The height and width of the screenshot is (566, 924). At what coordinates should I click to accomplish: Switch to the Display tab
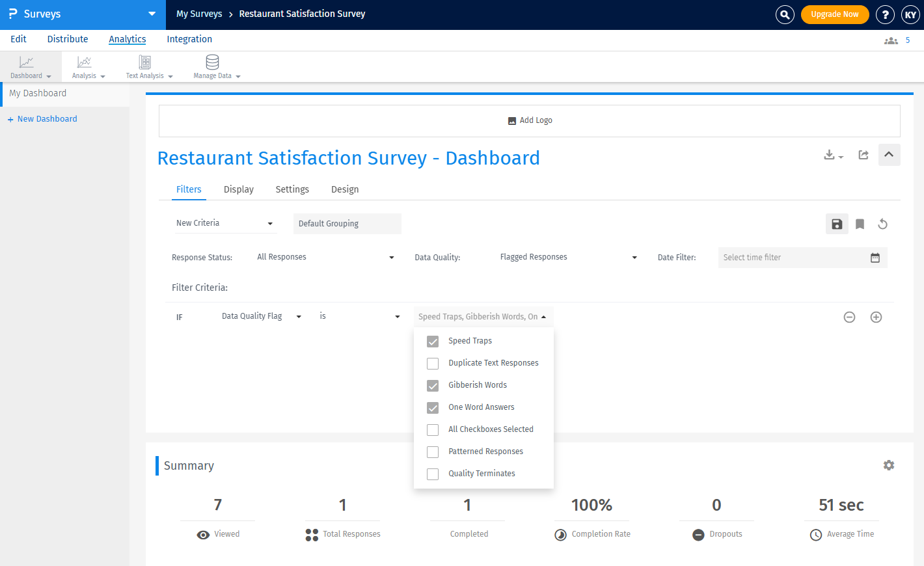tap(238, 189)
